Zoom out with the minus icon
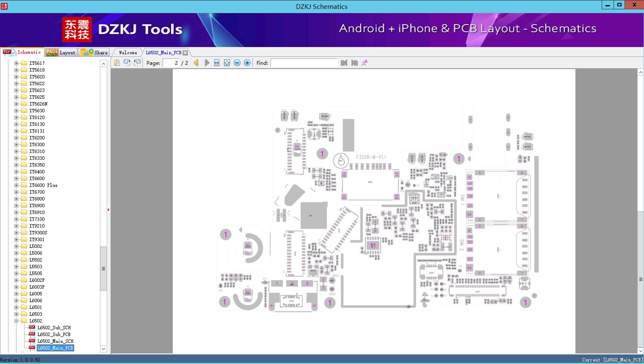This screenshot has height=364, width=644. point(237,63)
